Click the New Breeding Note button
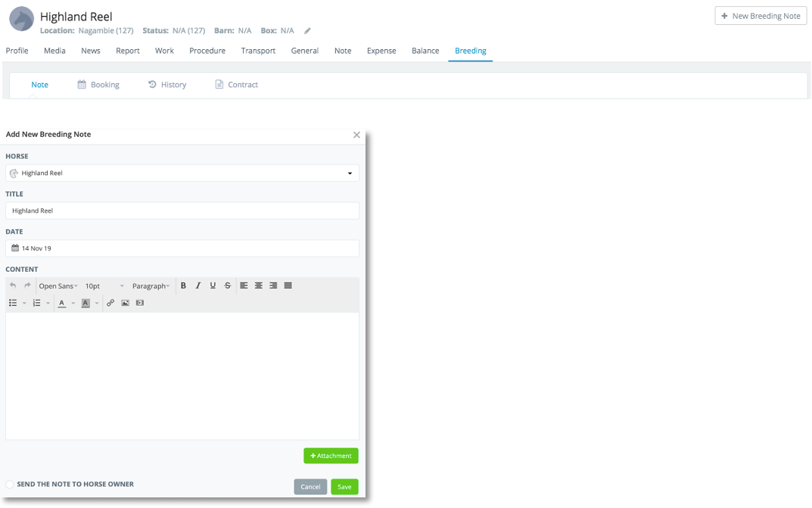 point(761,16)
